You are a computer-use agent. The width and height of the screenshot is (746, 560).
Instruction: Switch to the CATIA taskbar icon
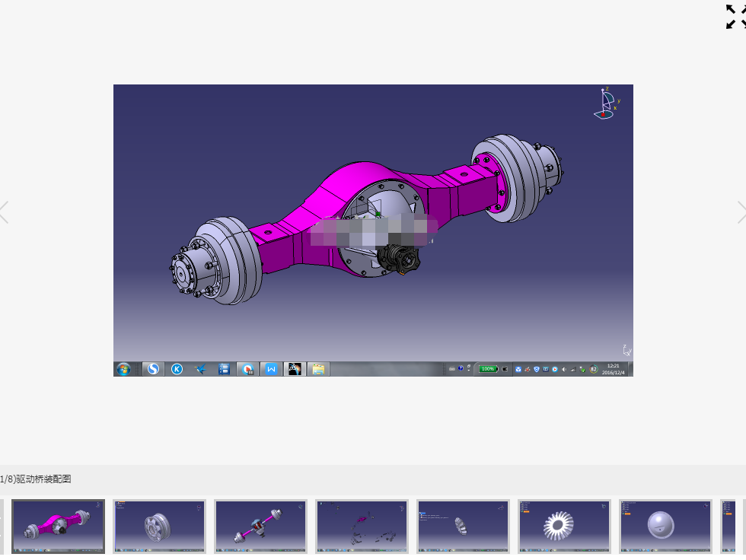coord(295,369)
